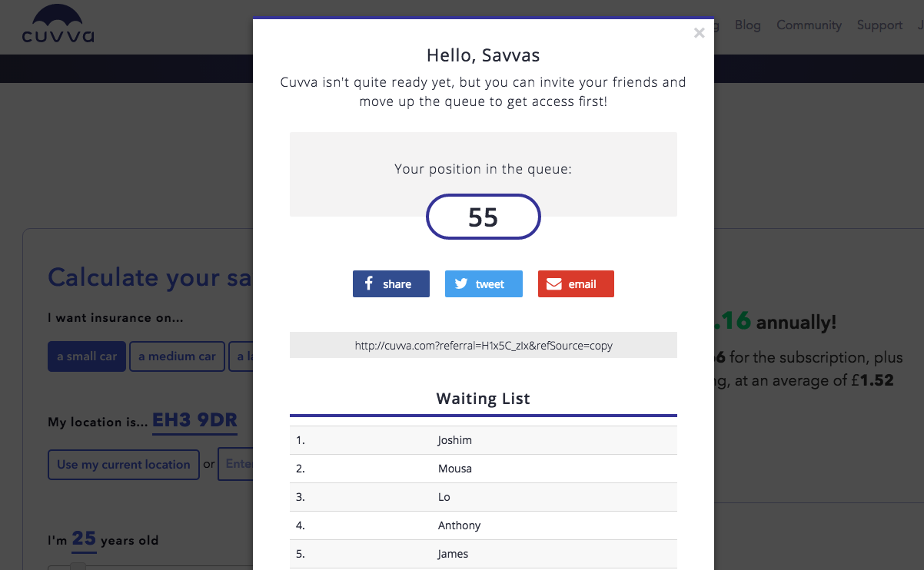Tweet the referral link via Twitter
The image size is (924, 570).
[484, 283]
